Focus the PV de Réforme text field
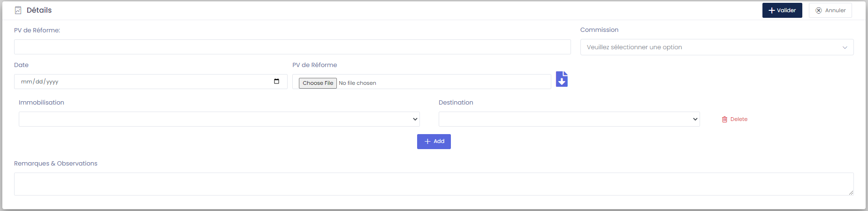This screenshot has height=211, width=868. pyautogui.click(x=292, y=47)
